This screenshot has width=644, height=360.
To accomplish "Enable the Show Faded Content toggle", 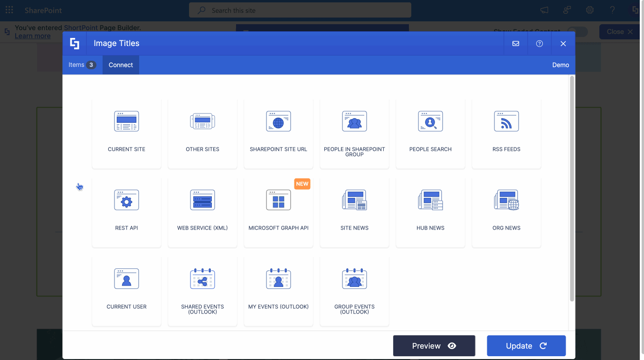I will click(x=578, y=31).
